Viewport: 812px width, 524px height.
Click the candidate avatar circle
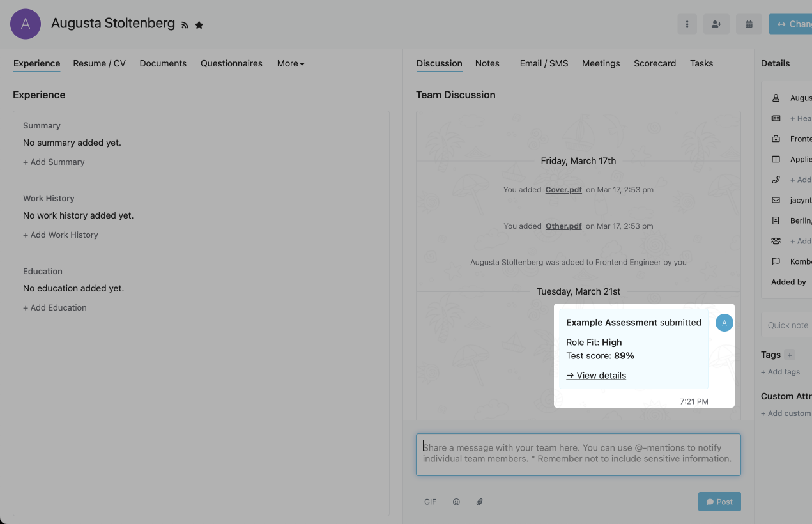point(26,24)
